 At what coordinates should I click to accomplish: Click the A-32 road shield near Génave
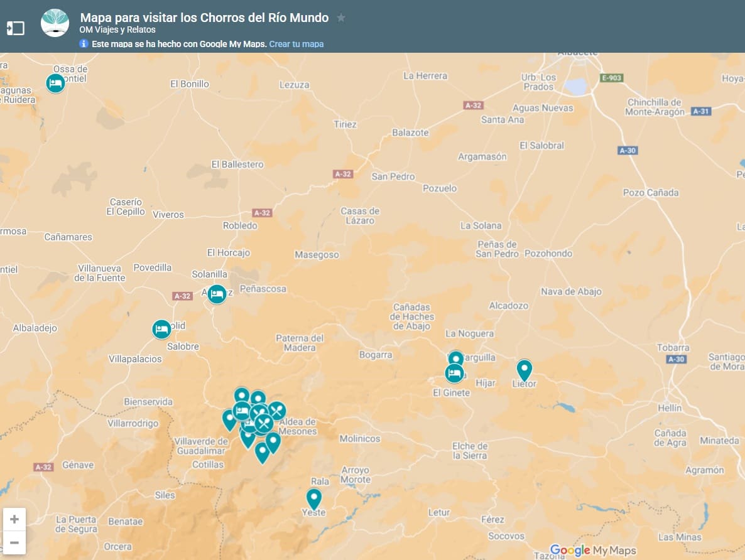point(43,467)
